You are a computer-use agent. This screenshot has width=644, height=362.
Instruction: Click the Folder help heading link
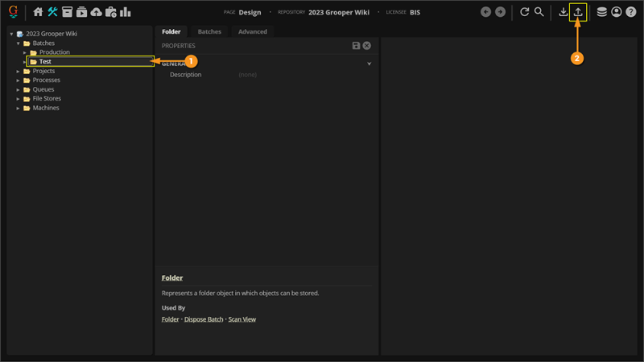pos(172,278)
